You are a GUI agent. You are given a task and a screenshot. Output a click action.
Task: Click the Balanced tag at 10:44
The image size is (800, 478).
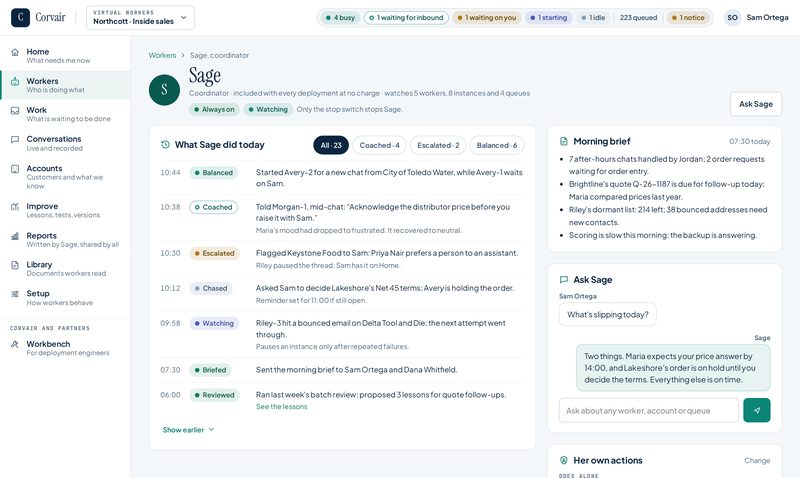(213, 172)
